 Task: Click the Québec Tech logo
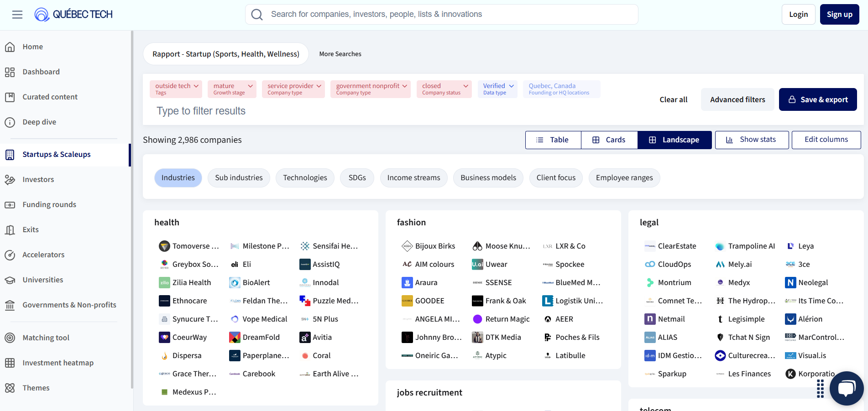tap(73, 15)
